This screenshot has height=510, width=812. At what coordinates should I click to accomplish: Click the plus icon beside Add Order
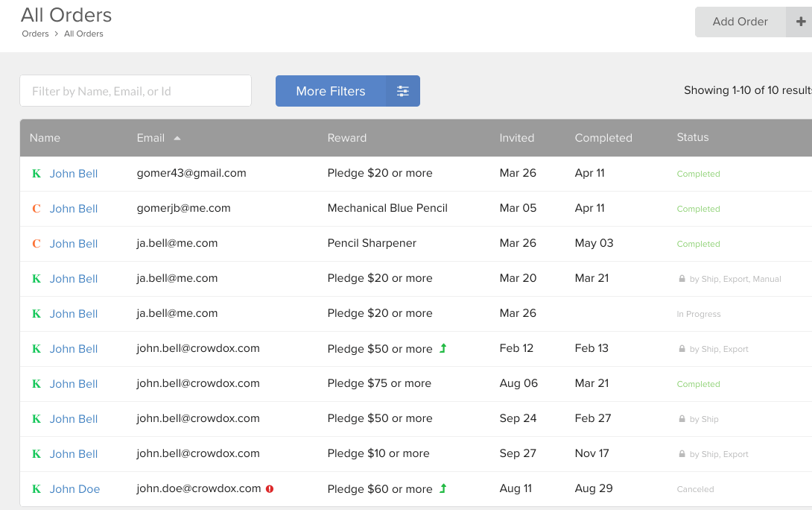tap(800, 22)
